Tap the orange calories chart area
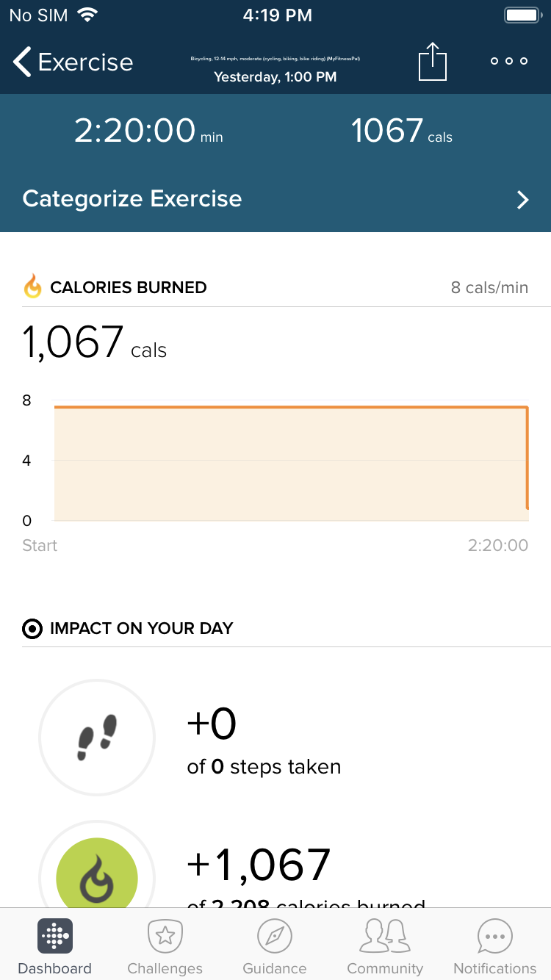The width and height of the screenshot is (551, 980). coord(291,464)
